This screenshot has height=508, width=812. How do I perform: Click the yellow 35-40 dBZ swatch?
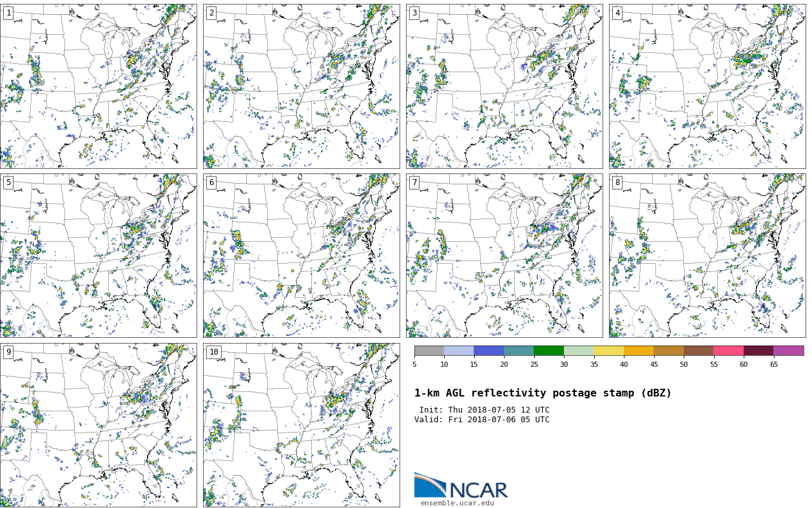point(608,351)
